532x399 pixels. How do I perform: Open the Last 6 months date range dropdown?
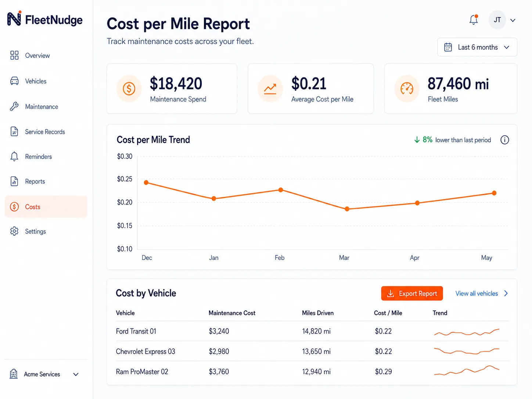point(477,47)
